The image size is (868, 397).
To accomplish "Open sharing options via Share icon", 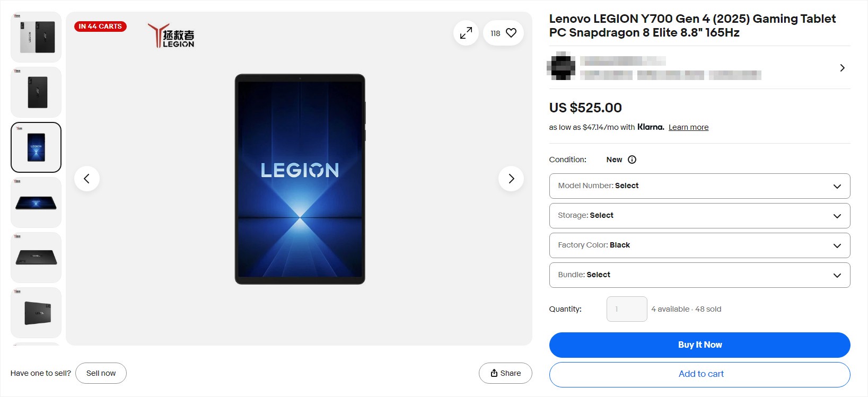I will pos(504,373).
